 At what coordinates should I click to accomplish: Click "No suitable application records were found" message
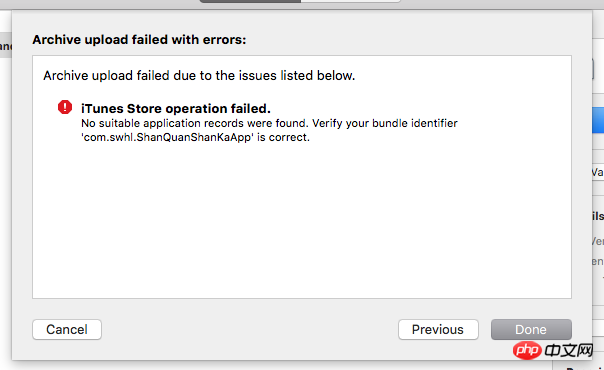pyautogui.click(x=195, y=123)
